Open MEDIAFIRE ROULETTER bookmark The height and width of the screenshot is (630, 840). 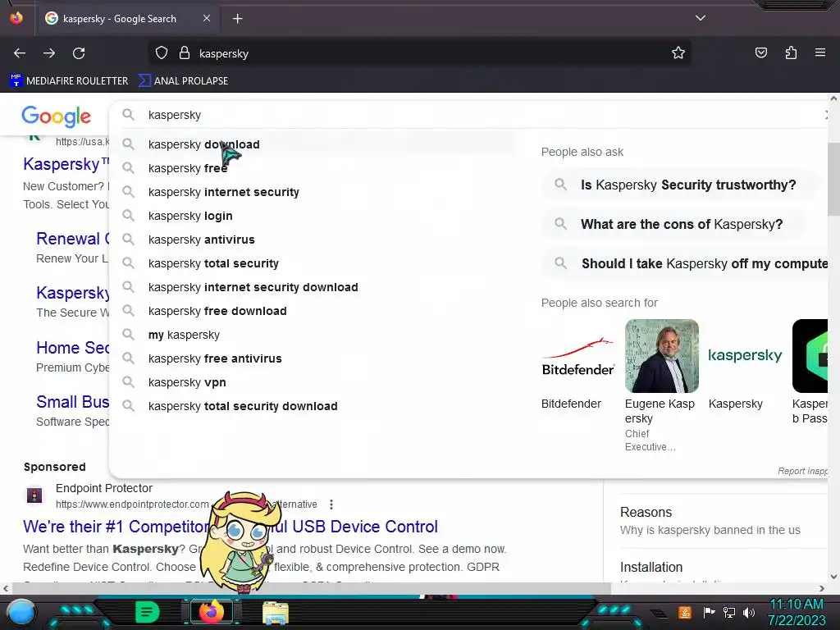[x=69, y=81]
